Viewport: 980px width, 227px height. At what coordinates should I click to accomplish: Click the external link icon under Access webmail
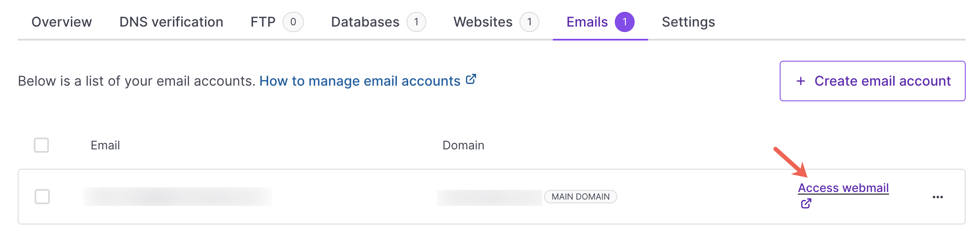805,204
